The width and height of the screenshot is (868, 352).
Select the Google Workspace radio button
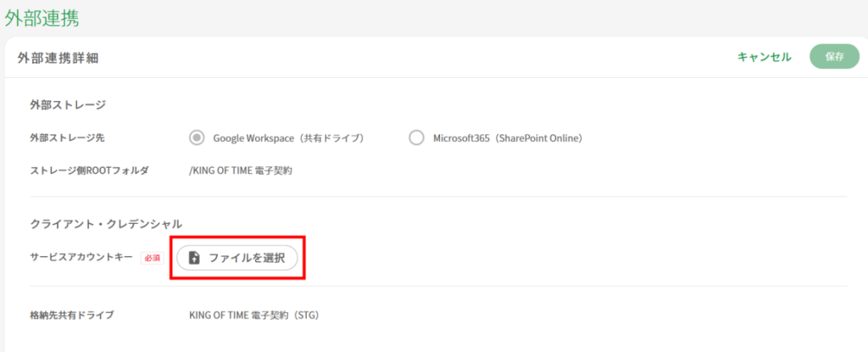click(x=197, y=138)
